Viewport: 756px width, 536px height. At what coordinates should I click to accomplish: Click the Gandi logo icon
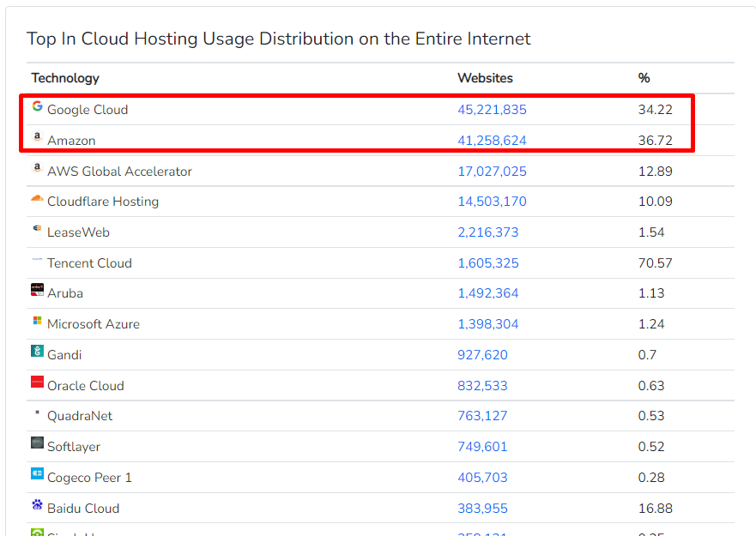pyautogui.click(x=37, y=351)
